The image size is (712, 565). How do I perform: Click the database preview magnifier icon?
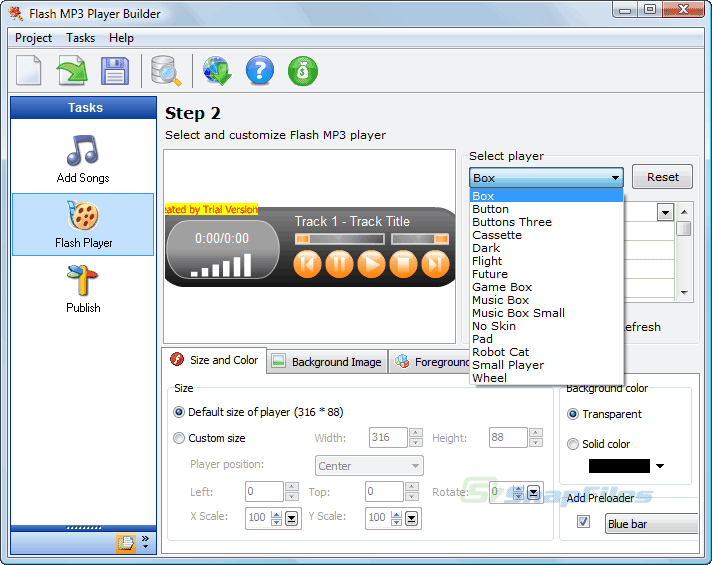pos(166,71)
